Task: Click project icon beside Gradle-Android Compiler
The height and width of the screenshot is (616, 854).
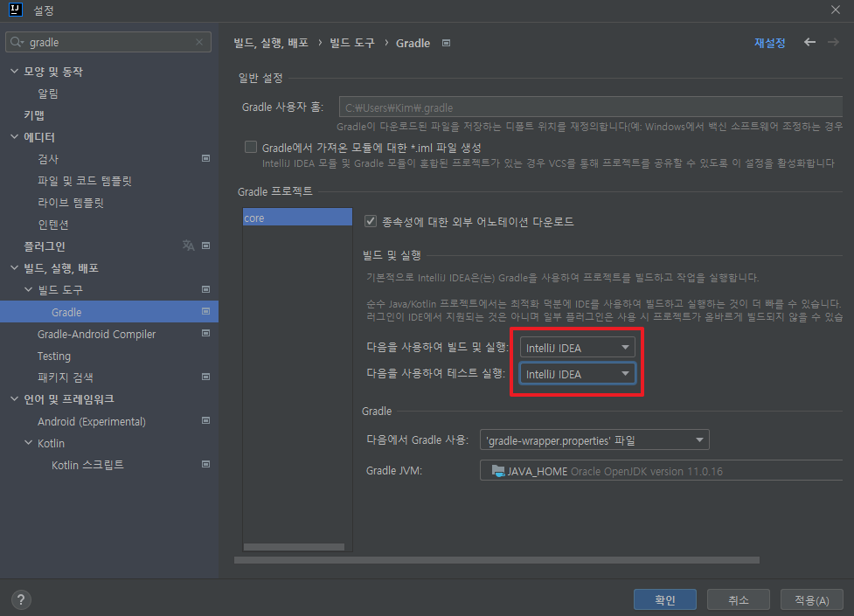Action: (x=206, y=333)
